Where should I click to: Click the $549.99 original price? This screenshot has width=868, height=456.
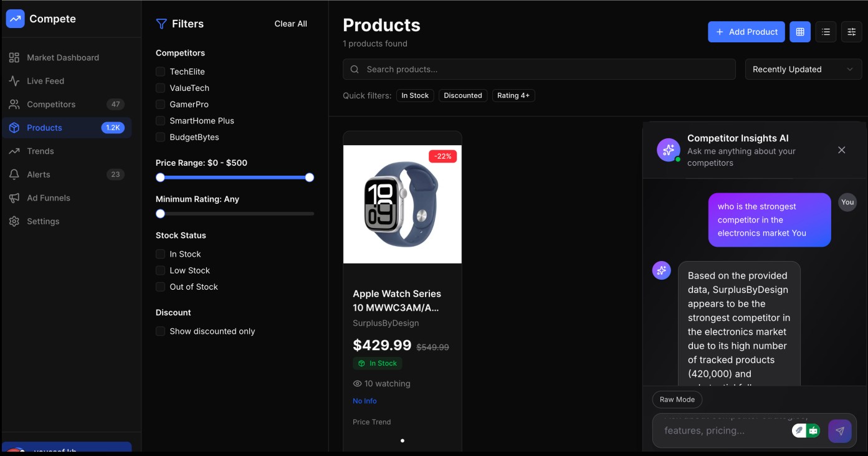click(432, 347)
